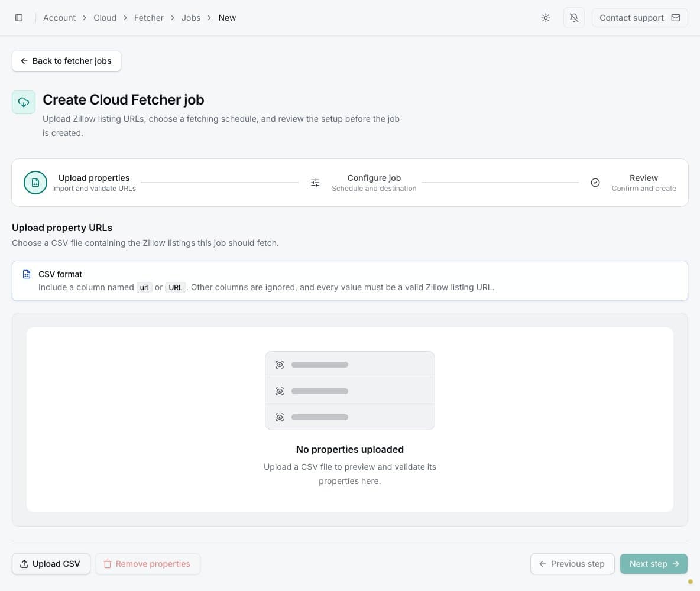The width and height of the screenshot is (700, 591).
Task: Select the Review checkmark step icon
Action: (x=595, y=183)
